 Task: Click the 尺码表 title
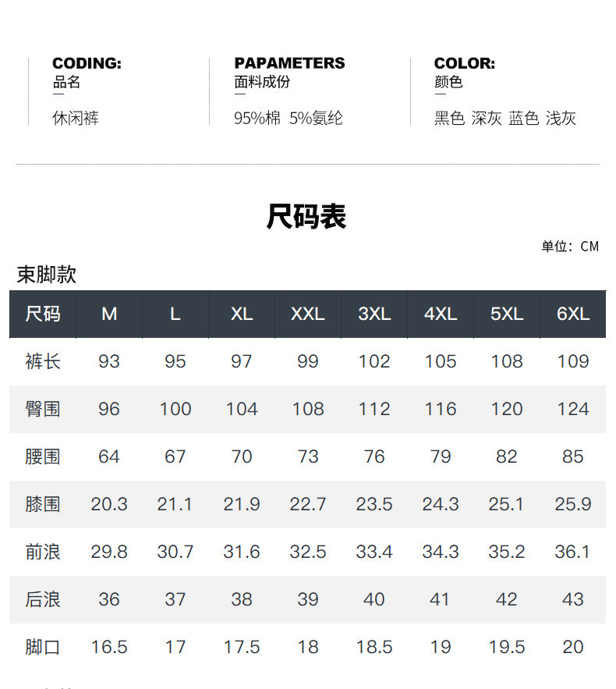tap(306, 216)
